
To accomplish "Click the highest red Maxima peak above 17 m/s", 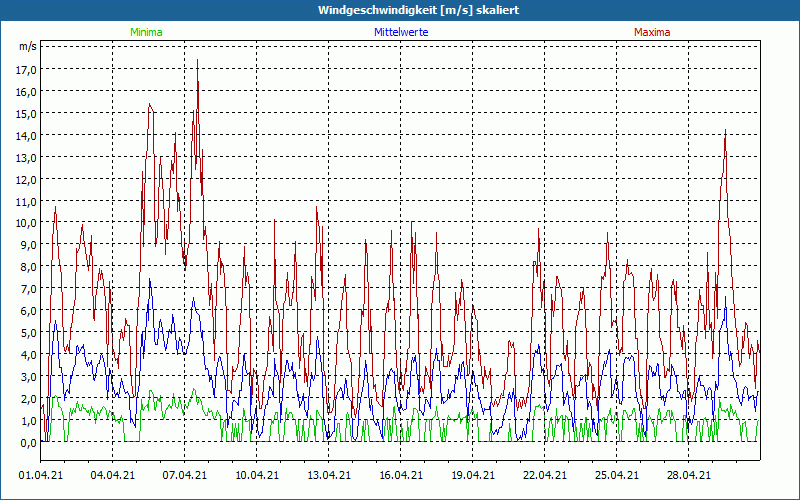I will 197,60.
